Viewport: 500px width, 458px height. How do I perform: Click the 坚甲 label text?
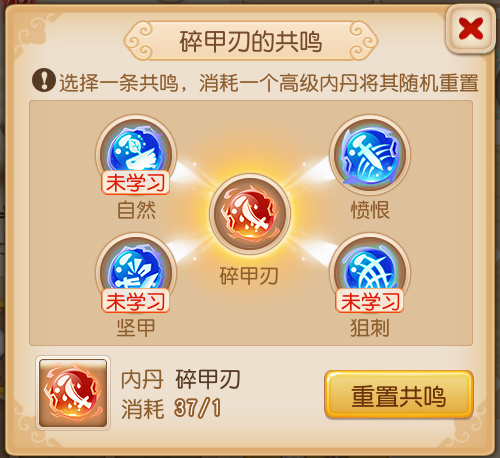(x=136, y=328)
